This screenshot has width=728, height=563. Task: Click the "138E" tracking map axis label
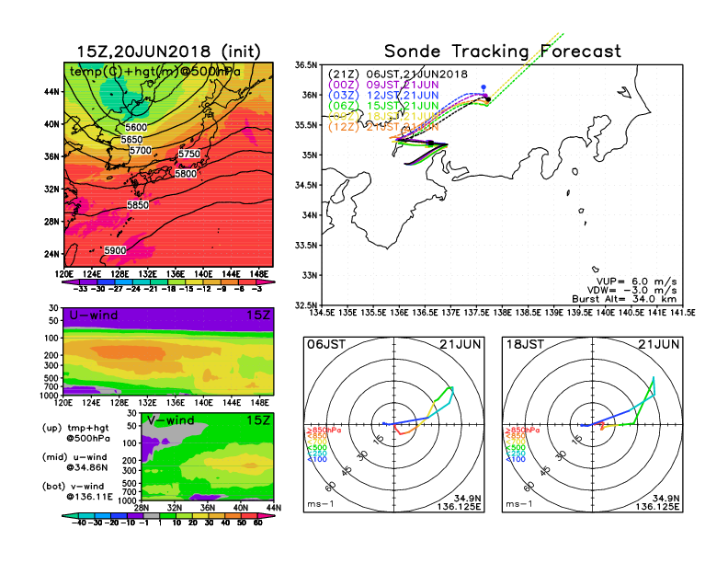[x=502, y=313]
